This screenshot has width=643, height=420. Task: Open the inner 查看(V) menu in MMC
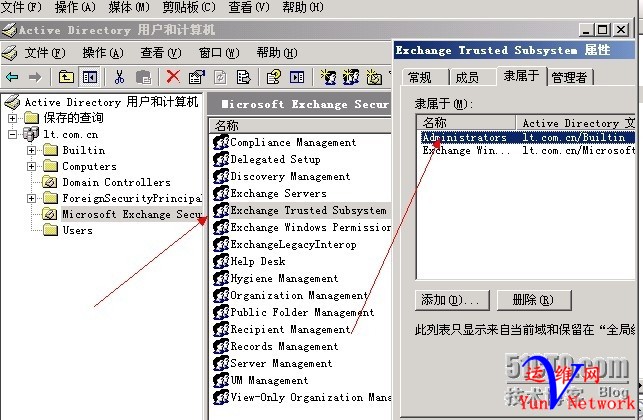[x=161, y=52]
